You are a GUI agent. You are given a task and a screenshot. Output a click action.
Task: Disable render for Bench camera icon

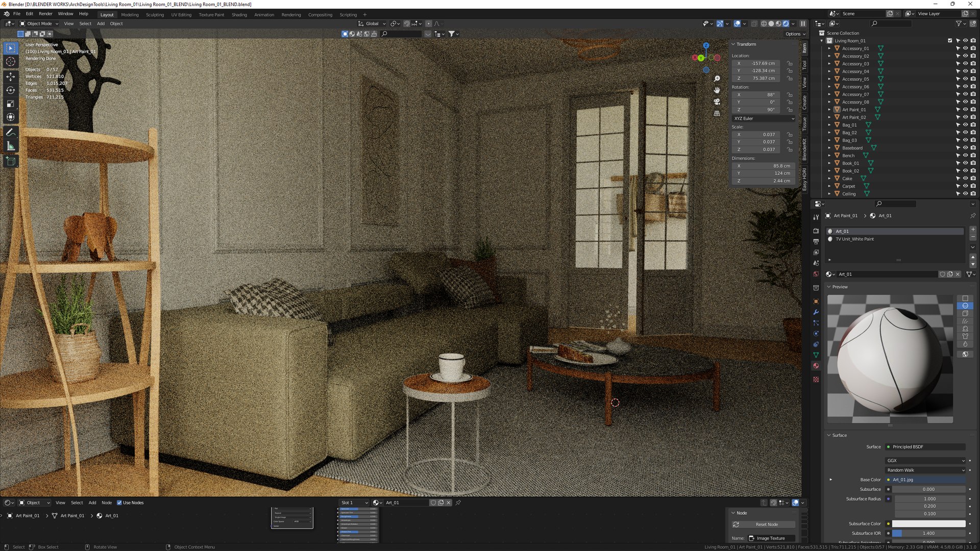tap(973, 156)
